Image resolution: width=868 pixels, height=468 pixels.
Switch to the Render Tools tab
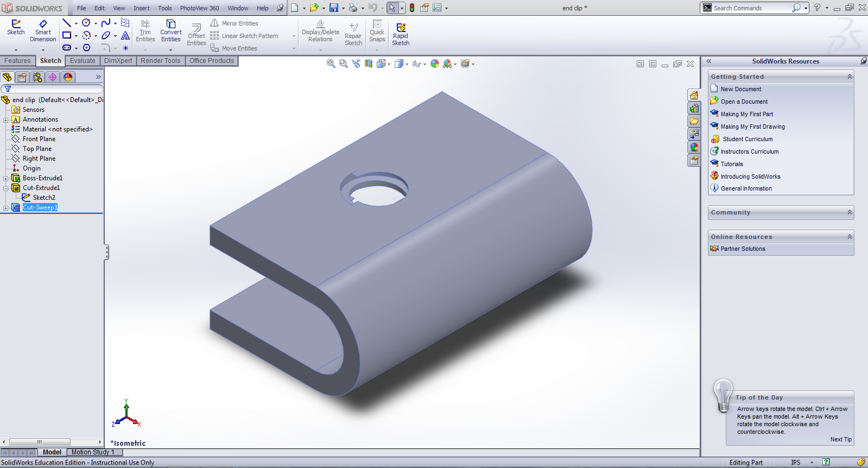(160, 61)
